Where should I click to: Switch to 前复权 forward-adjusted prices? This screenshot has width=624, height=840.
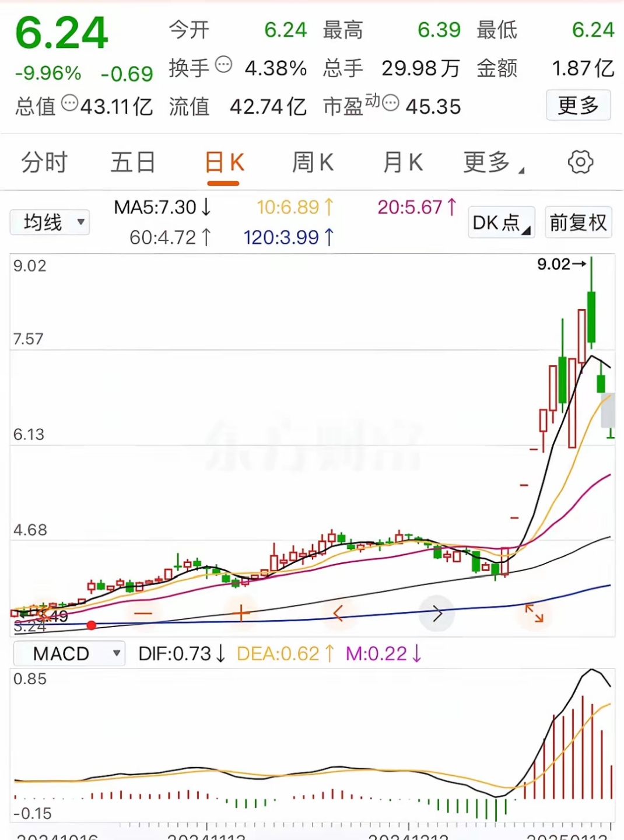tap(578, 222)
